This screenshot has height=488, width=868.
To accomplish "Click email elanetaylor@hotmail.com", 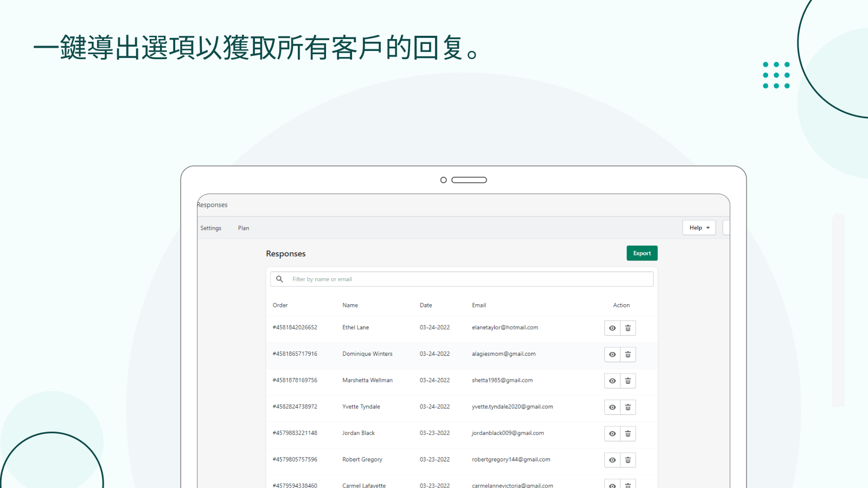I will tap(505, 328).
